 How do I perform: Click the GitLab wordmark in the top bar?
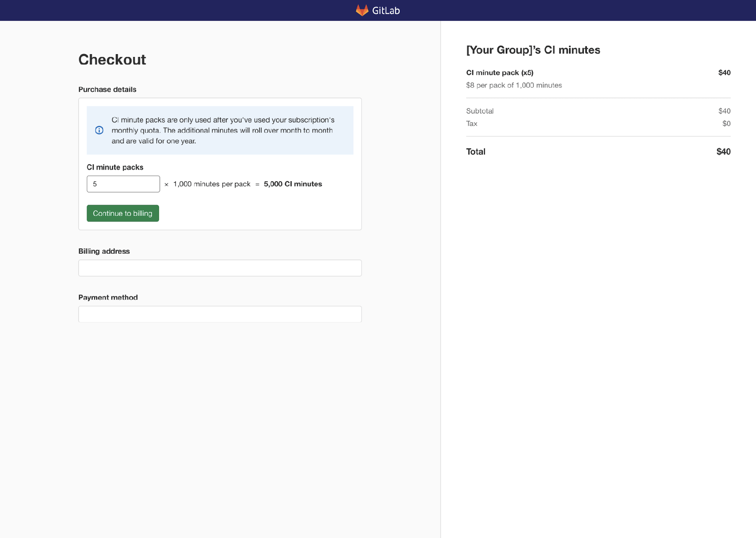coord(386,10)
